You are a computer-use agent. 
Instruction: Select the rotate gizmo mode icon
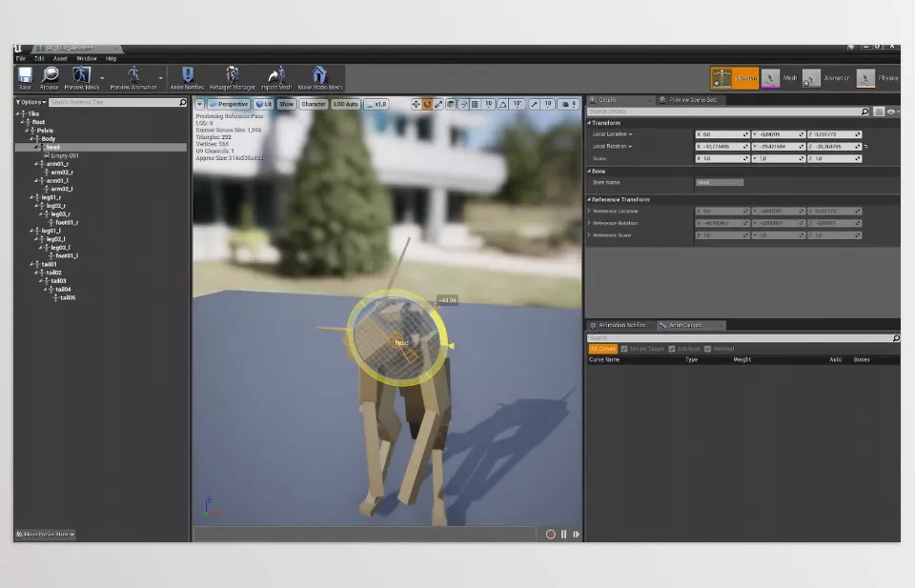tap(427, 104)
